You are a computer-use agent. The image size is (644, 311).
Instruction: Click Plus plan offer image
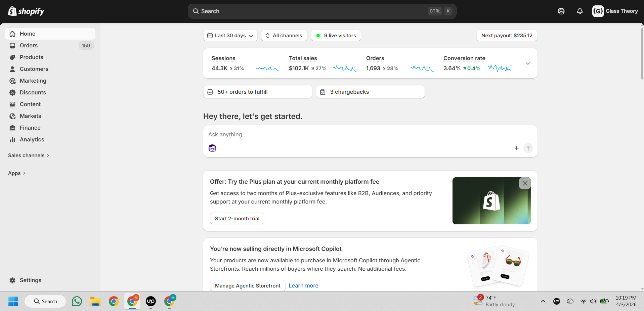pyautogui.click(x=491, y=201)
